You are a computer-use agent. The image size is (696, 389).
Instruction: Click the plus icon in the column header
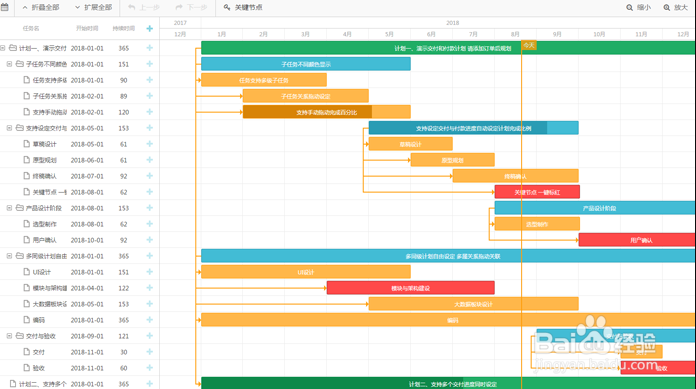click(x=150, y=28)
